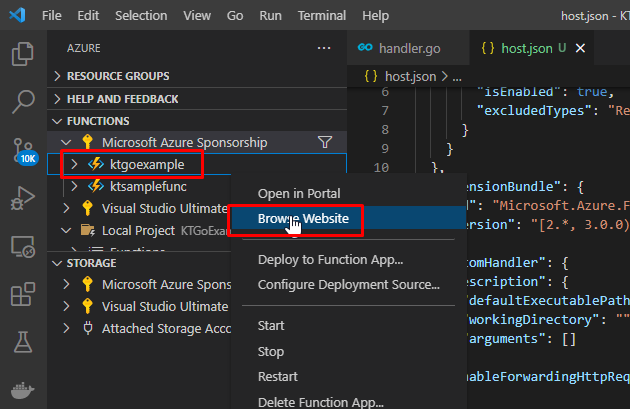
Task: Choose Restart from context menu
Action: 348,376
